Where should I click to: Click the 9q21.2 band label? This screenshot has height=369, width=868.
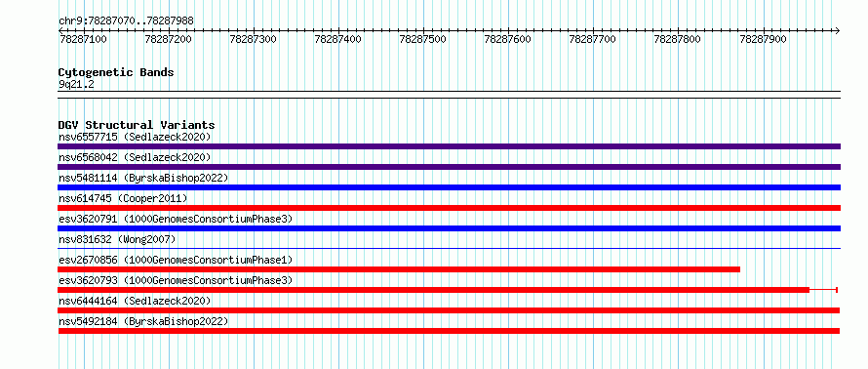click(x=75, y=84)
